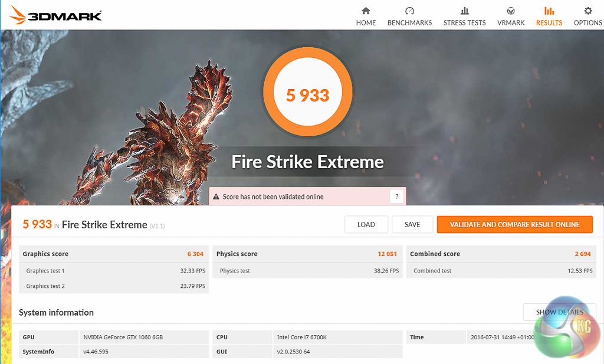
Task: Click the v2.0.2530 64 value
Action: pos(293,352)
